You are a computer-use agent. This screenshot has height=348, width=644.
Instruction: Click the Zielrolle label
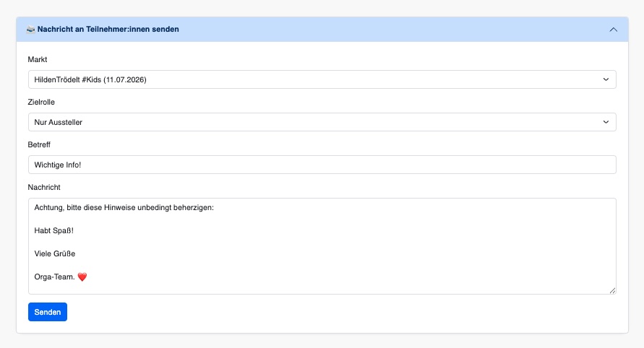[x=41, y=103]
